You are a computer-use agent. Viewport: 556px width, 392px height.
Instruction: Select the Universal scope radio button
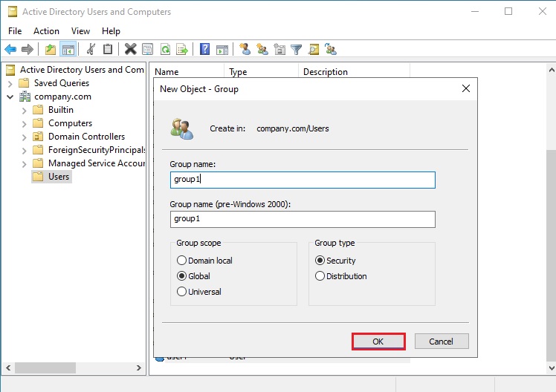[181, 292]
